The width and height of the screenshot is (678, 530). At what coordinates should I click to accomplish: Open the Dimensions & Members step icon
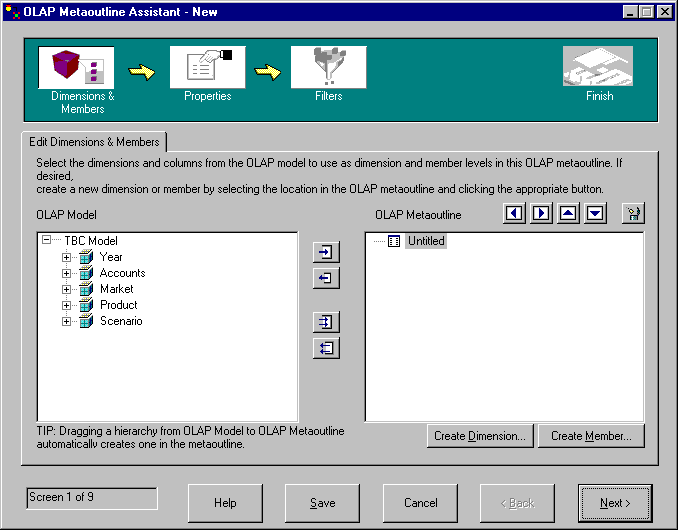point(76,67)
